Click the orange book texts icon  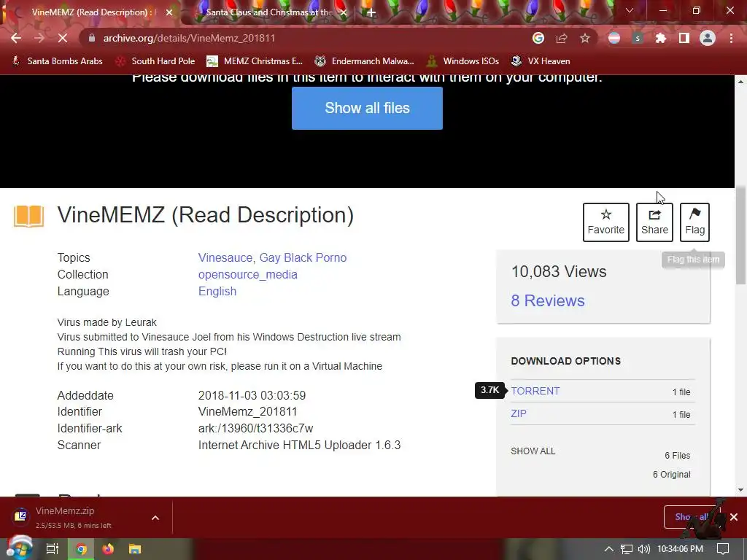(29, 216)
